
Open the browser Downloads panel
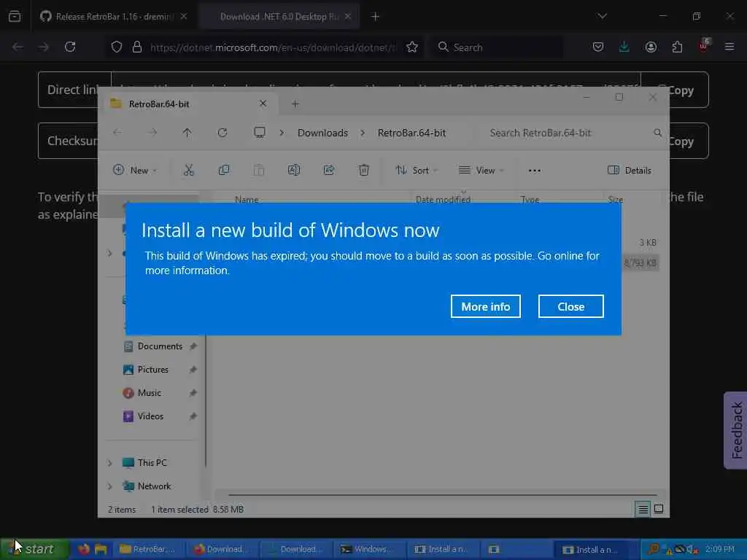[624, 47]
